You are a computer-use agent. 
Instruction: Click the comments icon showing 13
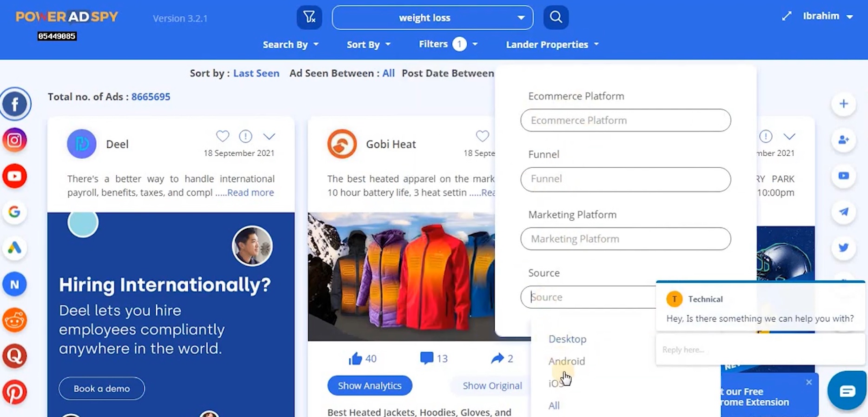click(426, 358)
